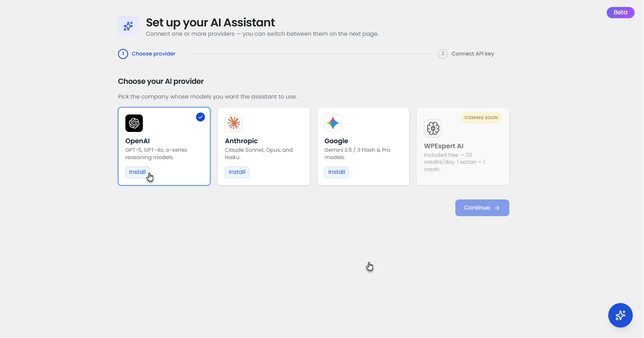Viewport: 644px width, 338px height.
Task: Click 'Claude Sonnet, Opus, and Haiku' description
Action: pos(259,153)
